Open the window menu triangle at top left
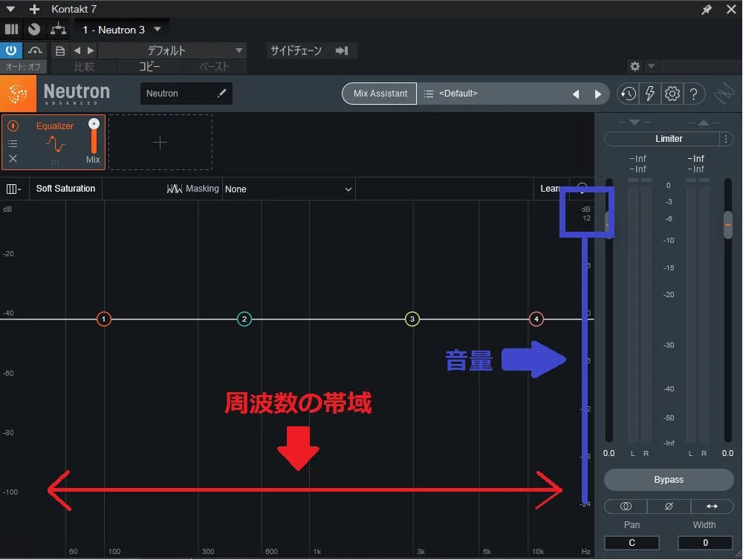This screenshot has width=743, height=560. coord(10,9)
